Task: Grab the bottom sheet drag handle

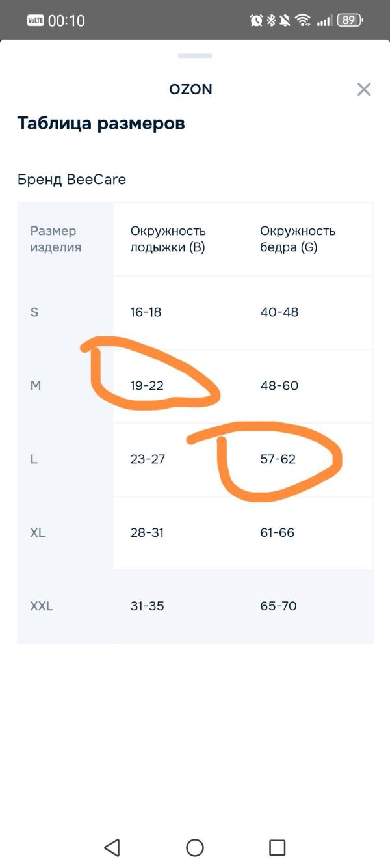Action: tap(195, 56)
